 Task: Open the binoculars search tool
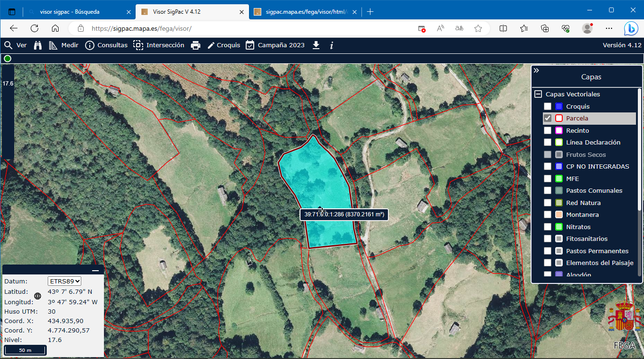(x=38, y=45)
